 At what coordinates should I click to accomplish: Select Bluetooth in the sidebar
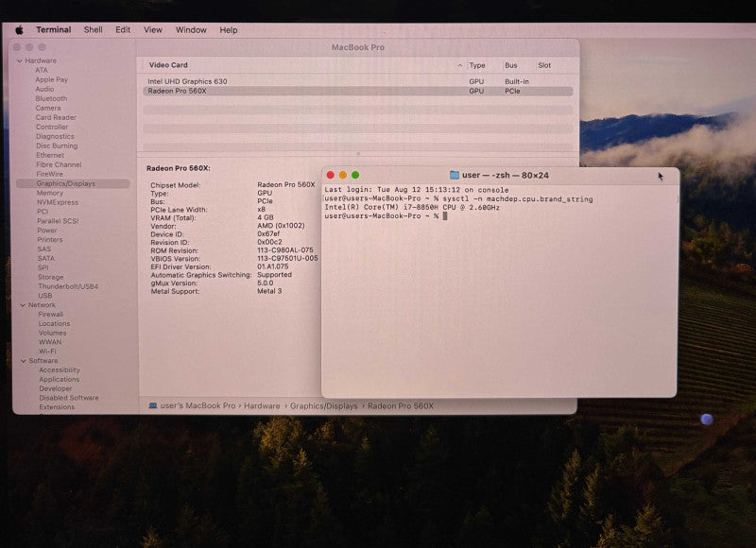point(52,98)
